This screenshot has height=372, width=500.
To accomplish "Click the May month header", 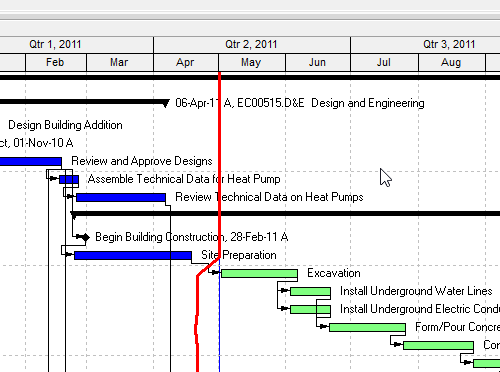I will pos(252,62).
